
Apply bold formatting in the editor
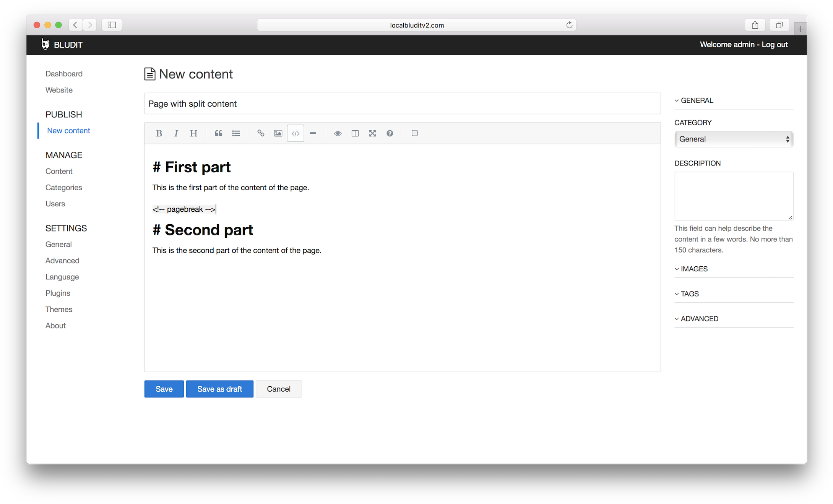(159, 133)
